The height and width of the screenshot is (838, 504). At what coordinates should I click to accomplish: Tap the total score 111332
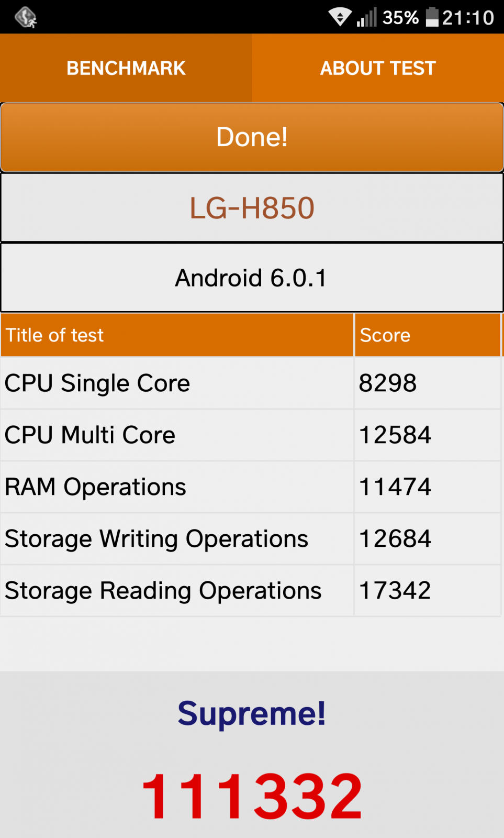point(252,796)
